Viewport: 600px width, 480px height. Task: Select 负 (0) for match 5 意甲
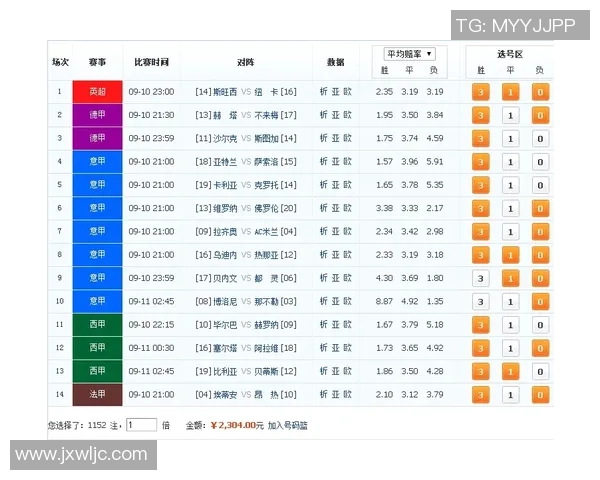(540, 185)
